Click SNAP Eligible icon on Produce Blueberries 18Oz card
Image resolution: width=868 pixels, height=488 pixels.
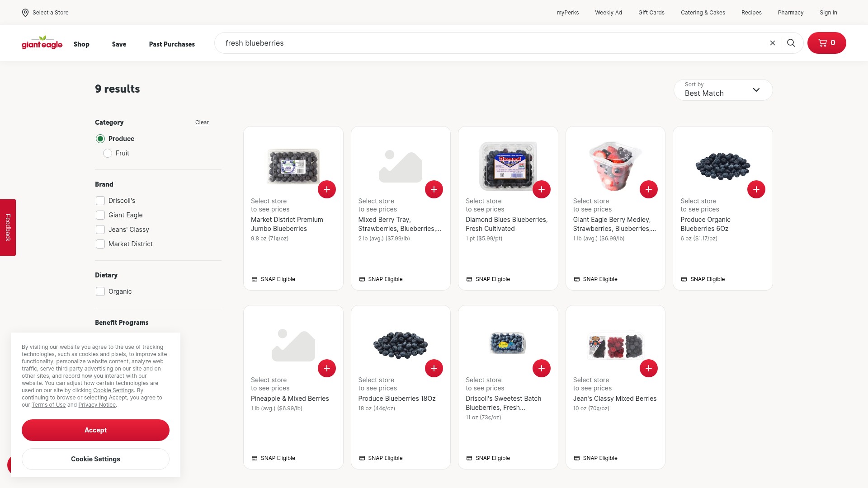coord(362,458)
